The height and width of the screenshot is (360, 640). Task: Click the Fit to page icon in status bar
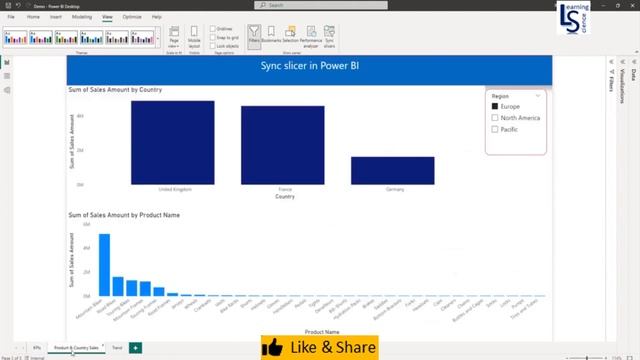629,358
